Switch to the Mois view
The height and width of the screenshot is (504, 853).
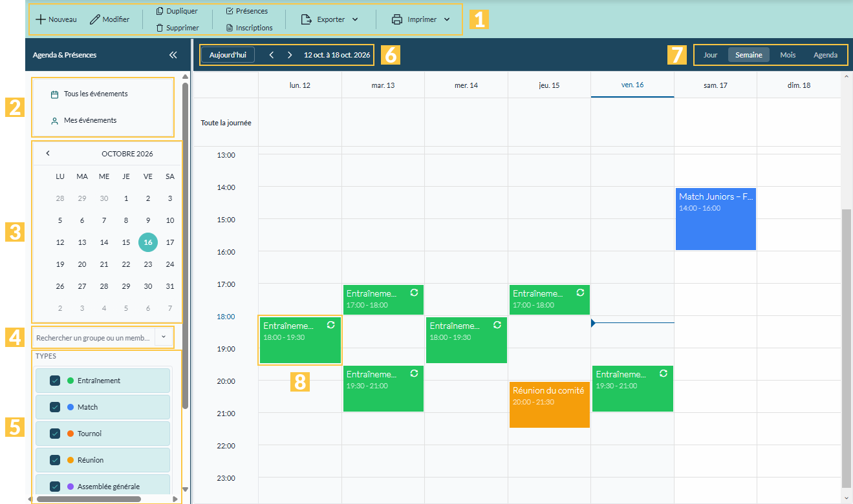[x=788, y=55]
